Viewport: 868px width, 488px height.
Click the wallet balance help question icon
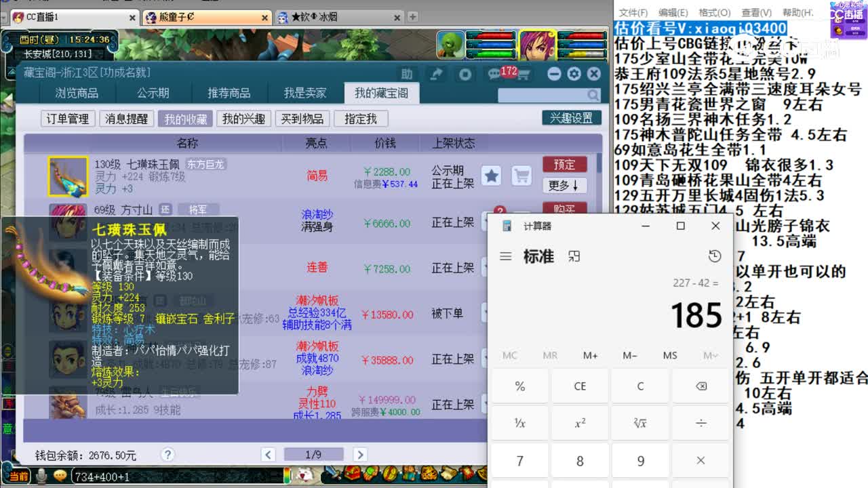168,455
